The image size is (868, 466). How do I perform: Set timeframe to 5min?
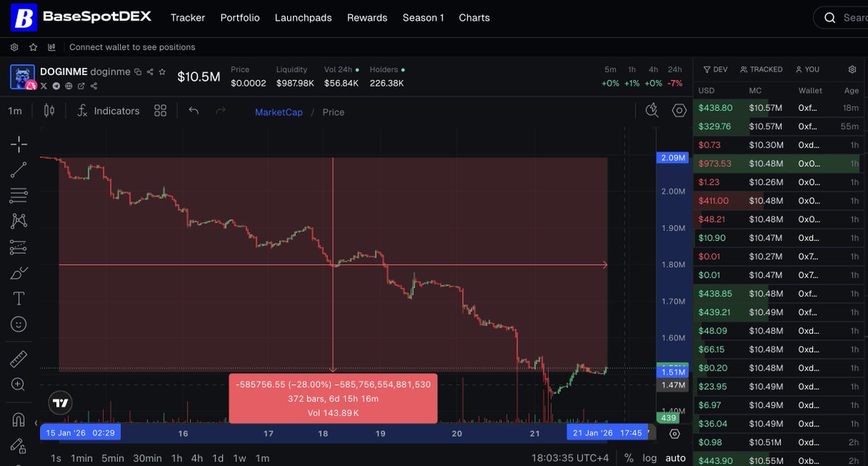tap(113, 458)
